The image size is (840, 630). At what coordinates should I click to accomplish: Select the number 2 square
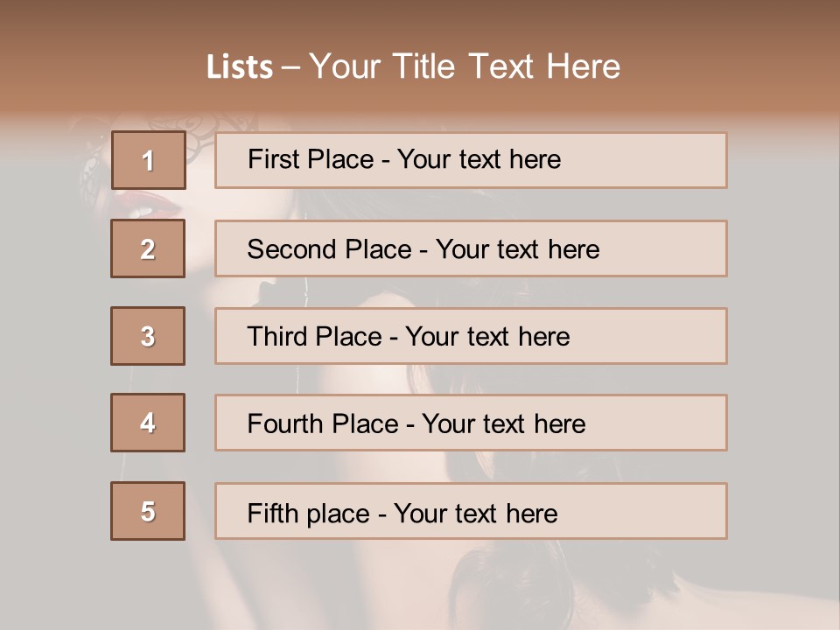tap(148, 248)
